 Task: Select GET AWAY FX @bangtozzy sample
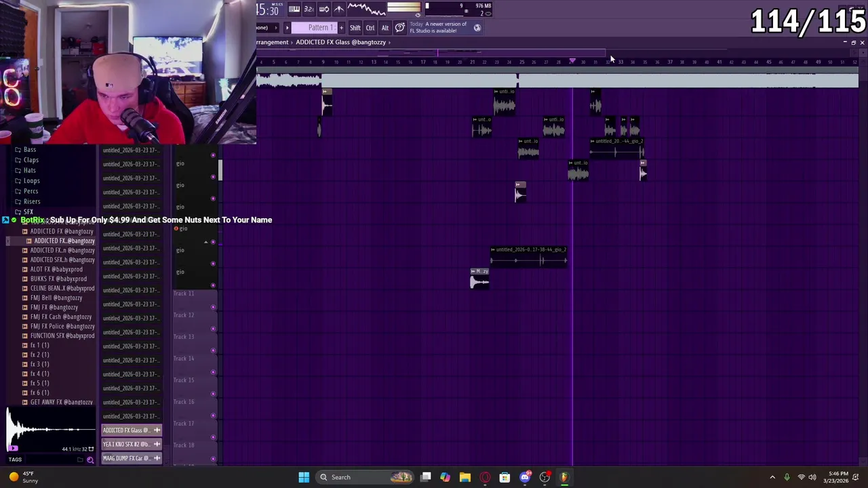point(61,402)
